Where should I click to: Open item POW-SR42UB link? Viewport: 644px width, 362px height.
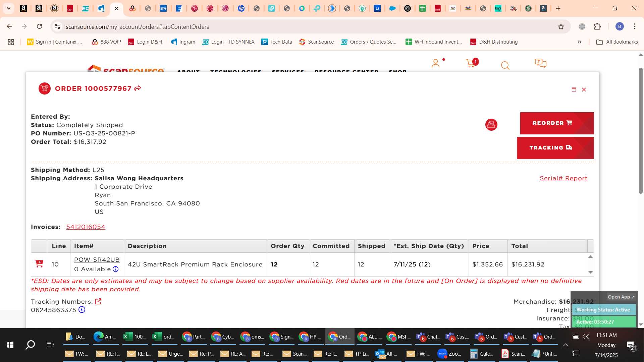97,260
